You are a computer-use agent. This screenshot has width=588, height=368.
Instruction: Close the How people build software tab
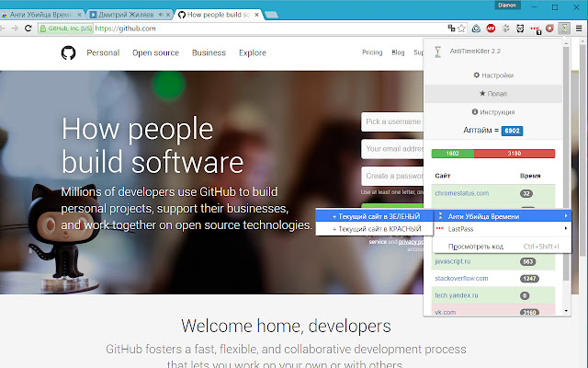(x=256, y=15)
